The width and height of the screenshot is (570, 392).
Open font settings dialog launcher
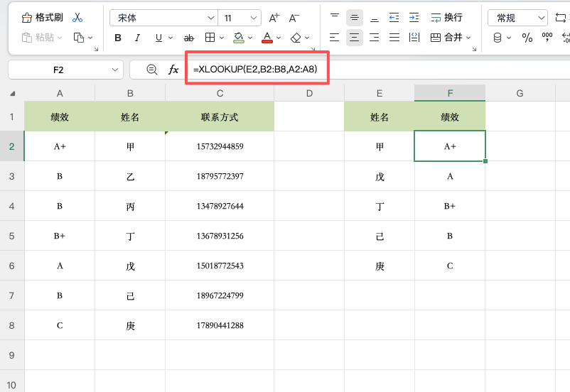[x=313, y=49]
